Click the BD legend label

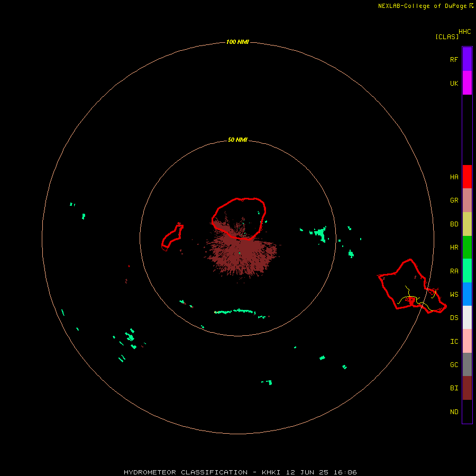(454, 224)
